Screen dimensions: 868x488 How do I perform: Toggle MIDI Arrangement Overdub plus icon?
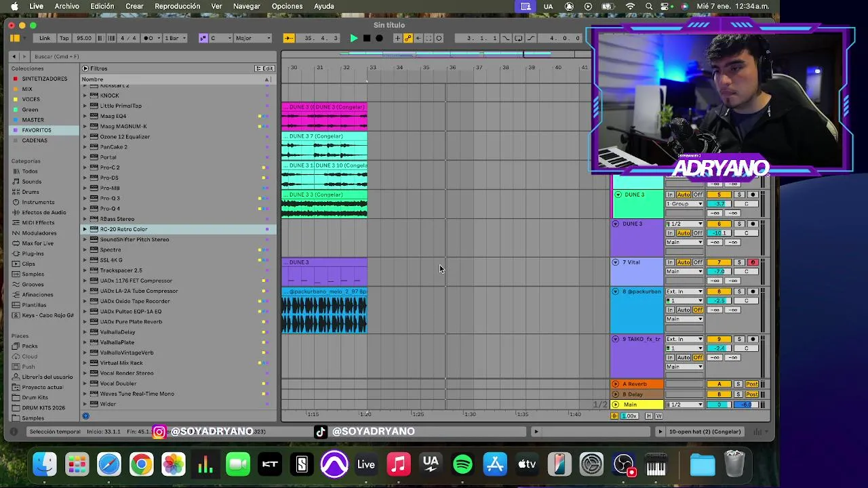[397, 38]
